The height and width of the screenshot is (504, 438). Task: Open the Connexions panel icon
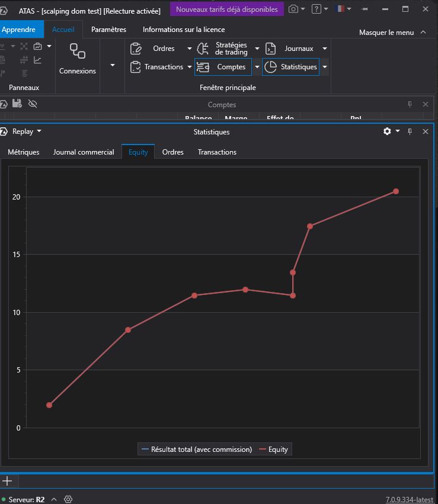pyautogui.click(x=77, y=52)
